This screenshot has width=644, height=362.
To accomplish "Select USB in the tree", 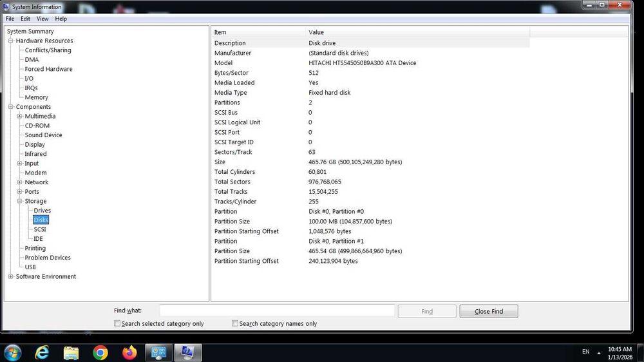I will pos(30,267).
